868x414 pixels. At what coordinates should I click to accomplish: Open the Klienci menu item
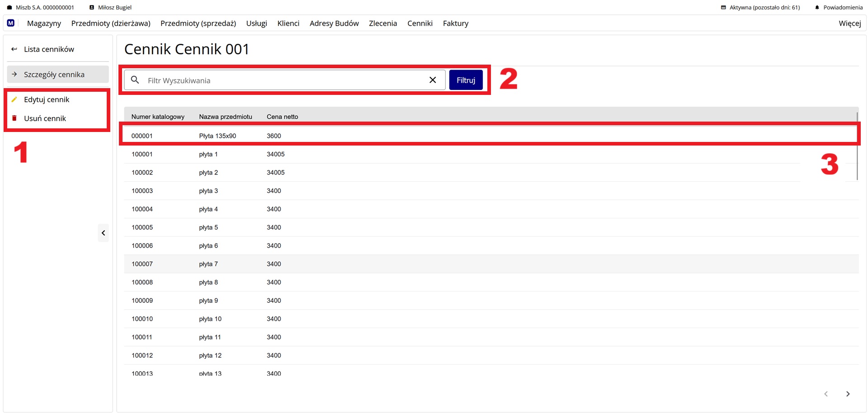pyautogui.click(x=288, y=24)
